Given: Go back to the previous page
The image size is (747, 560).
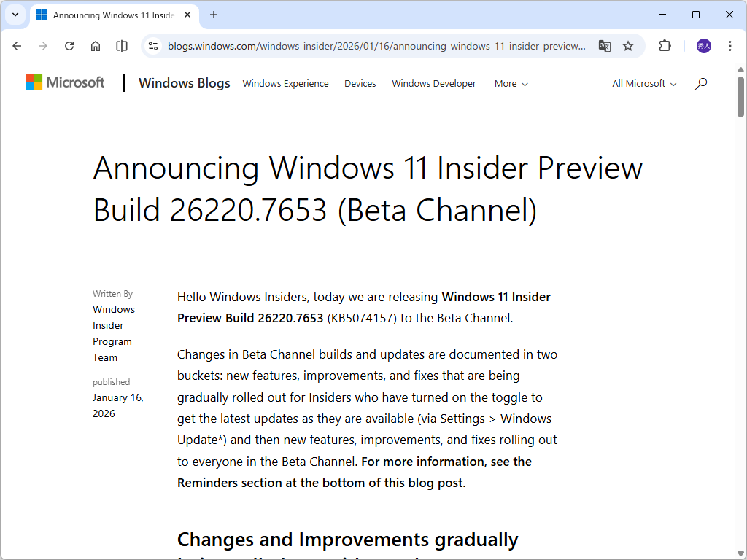Looking at the screenshot, I should point(18,46).
